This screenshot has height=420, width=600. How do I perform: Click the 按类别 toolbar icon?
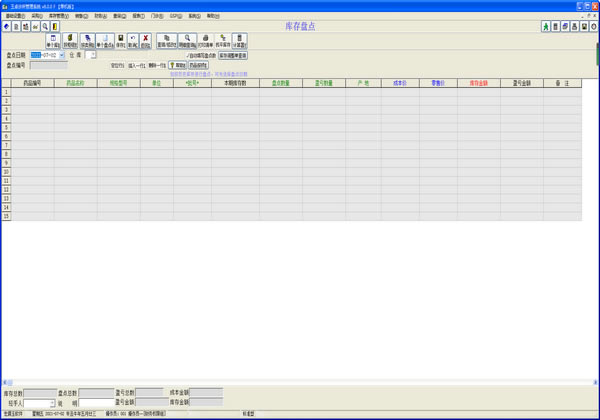pos(87,41)
